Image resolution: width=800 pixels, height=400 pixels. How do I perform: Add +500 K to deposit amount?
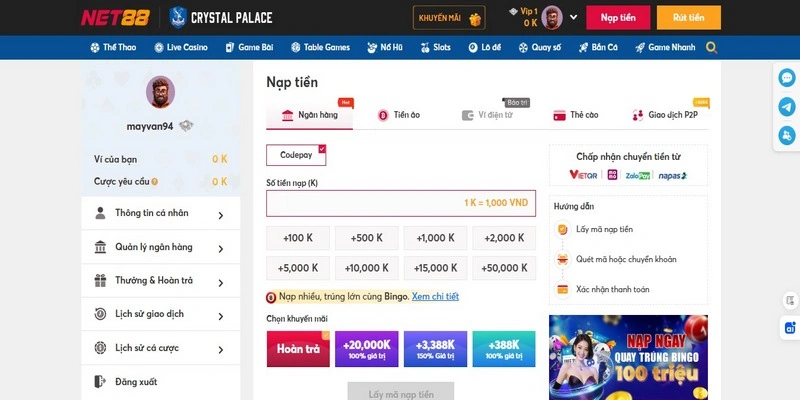366,238
